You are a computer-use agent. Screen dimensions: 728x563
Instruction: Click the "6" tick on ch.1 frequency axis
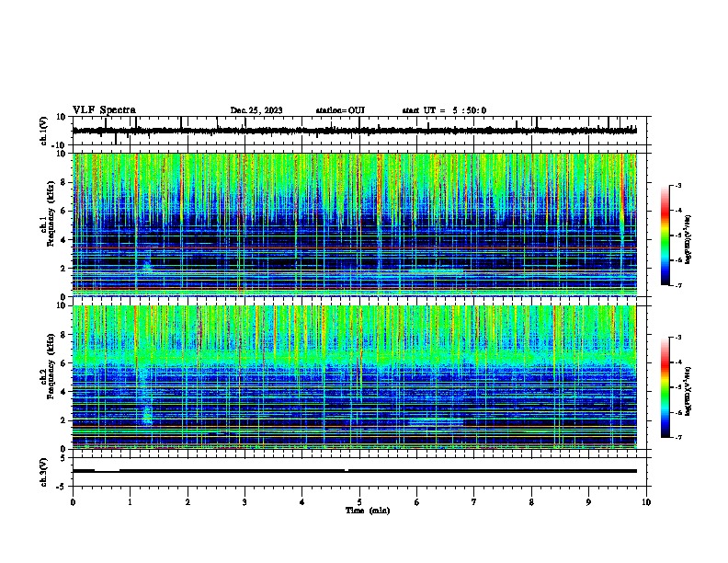click(63, 212)
